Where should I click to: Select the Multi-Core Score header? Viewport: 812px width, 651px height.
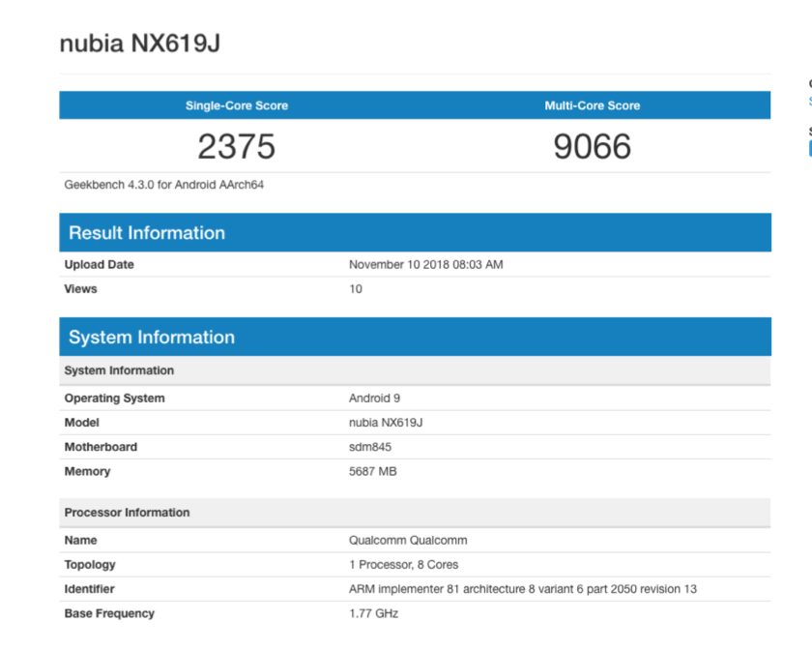tap(592, 105)
